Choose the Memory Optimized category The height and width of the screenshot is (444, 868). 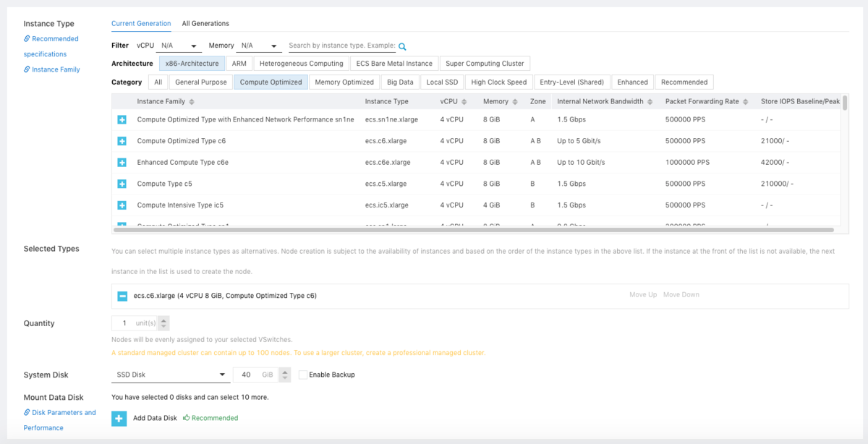(x=344, y=82)
